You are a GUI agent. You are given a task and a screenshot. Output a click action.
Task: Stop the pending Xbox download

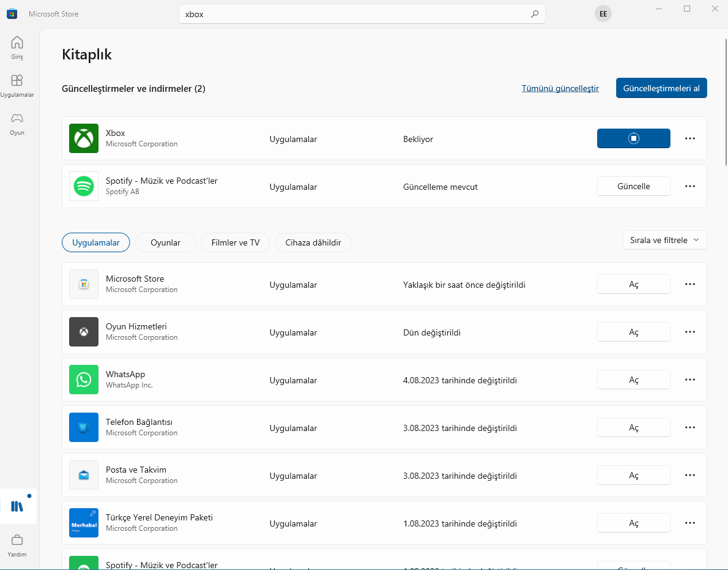click(x=633, y=138)
